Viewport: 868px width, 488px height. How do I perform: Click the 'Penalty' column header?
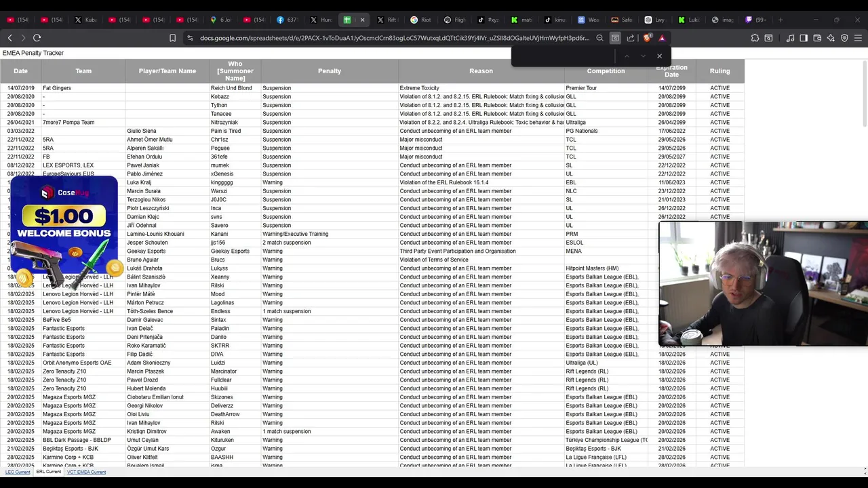(330, 71)
